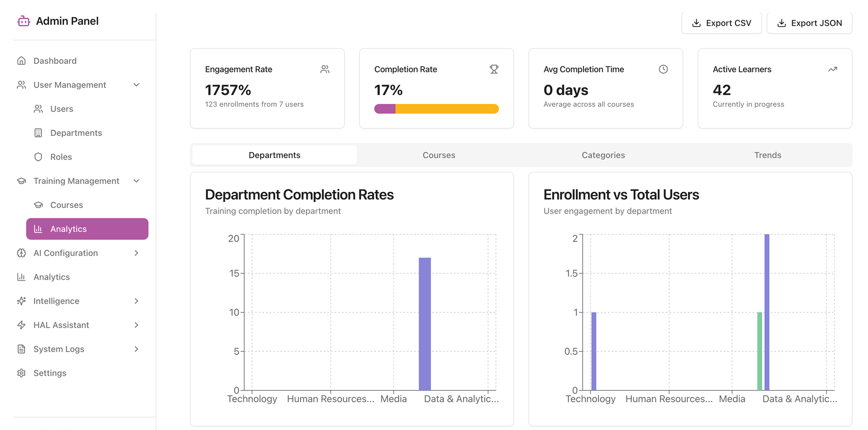Click the Roles shield icon
This screenshot has height=430, width=868.
[38, 157]
